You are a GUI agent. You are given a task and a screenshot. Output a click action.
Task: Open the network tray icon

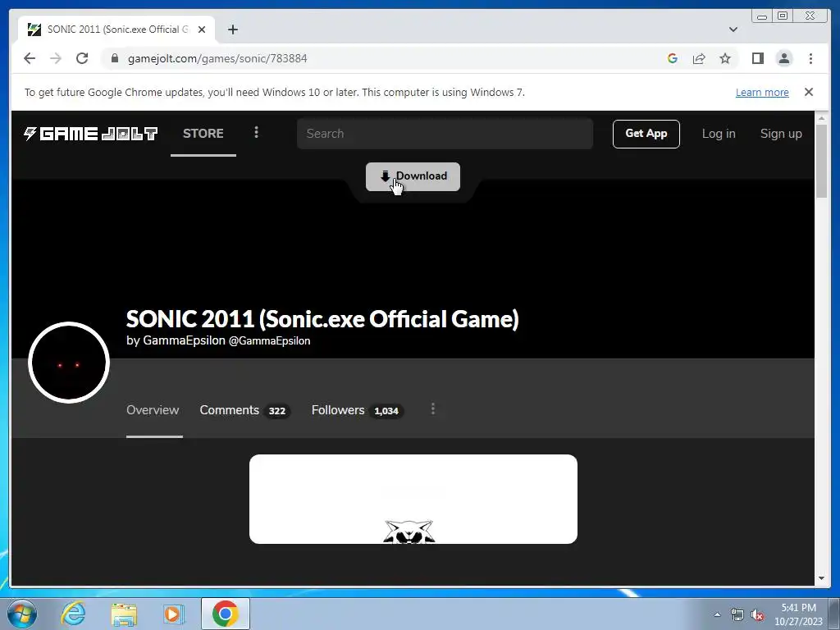pyautogui.click(x=737, y=614)
